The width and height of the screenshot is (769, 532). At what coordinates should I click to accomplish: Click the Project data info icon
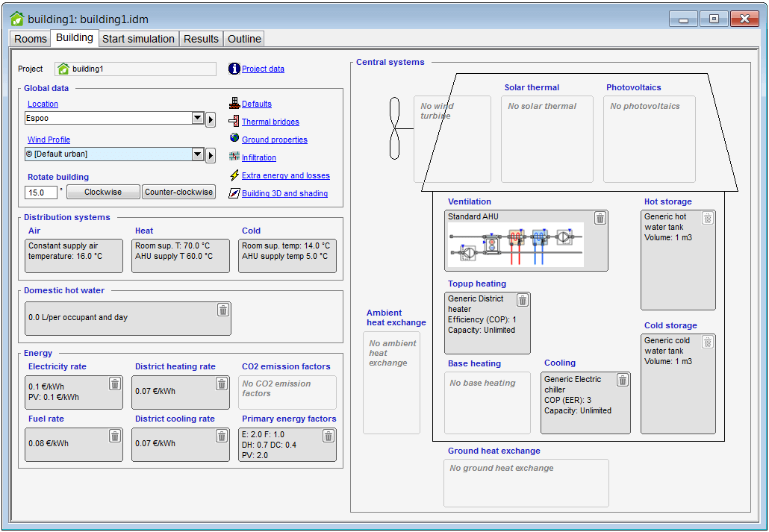coord(234,69)
